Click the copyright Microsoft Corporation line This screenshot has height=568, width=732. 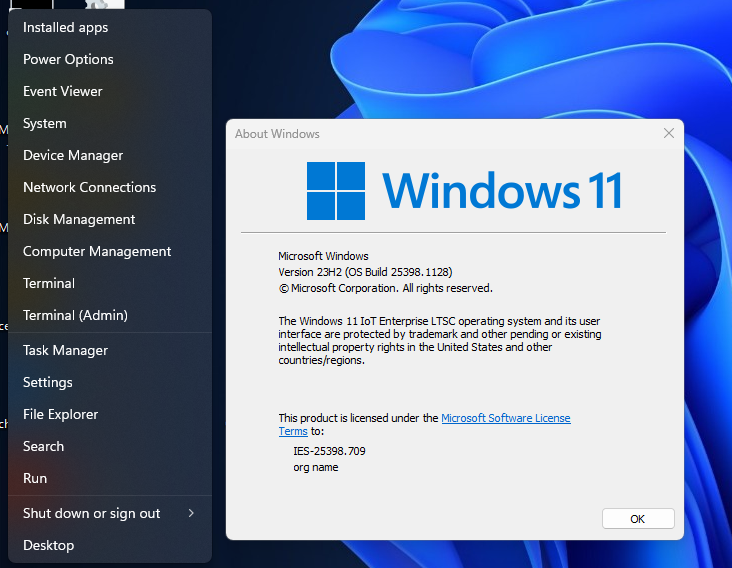(386, 288)
